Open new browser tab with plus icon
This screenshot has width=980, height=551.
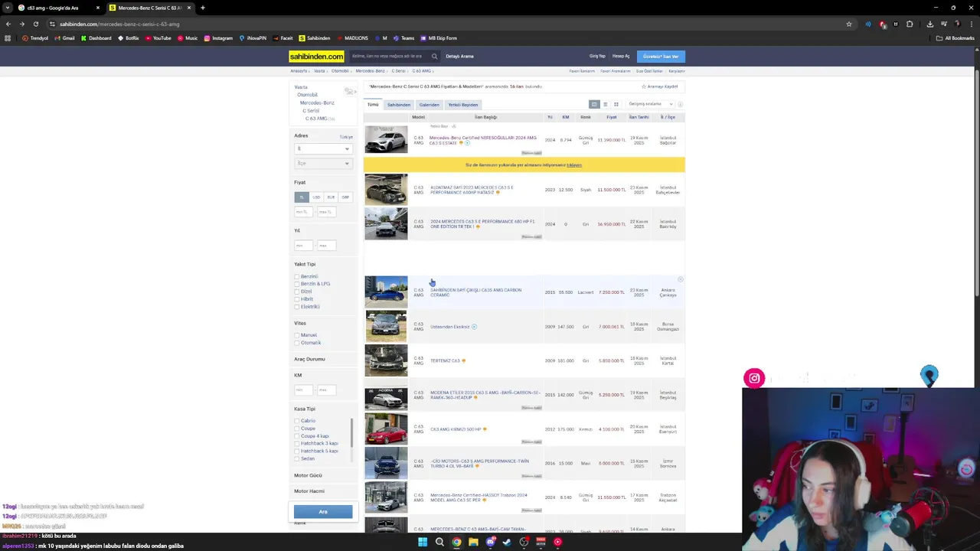tap(202, 8)
